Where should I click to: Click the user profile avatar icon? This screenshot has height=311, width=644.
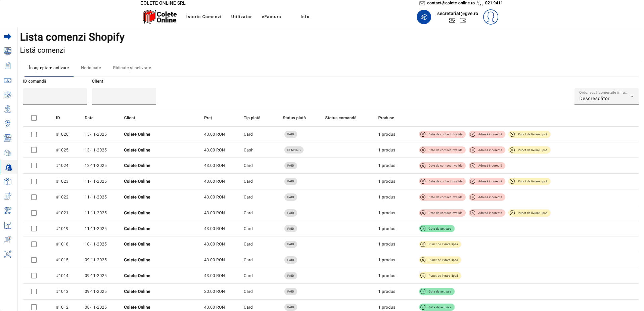pos(490,17)
